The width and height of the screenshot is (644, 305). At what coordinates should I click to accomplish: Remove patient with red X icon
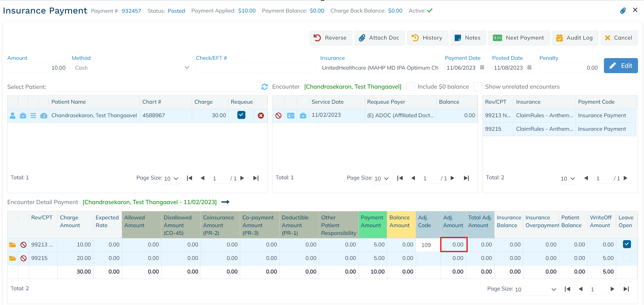(261, 115)
